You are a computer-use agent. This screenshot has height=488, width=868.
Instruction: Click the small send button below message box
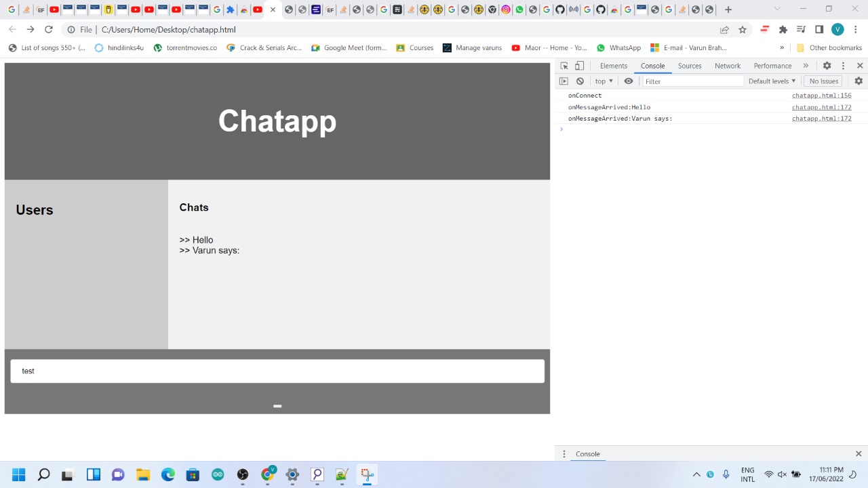click(277, 406)
